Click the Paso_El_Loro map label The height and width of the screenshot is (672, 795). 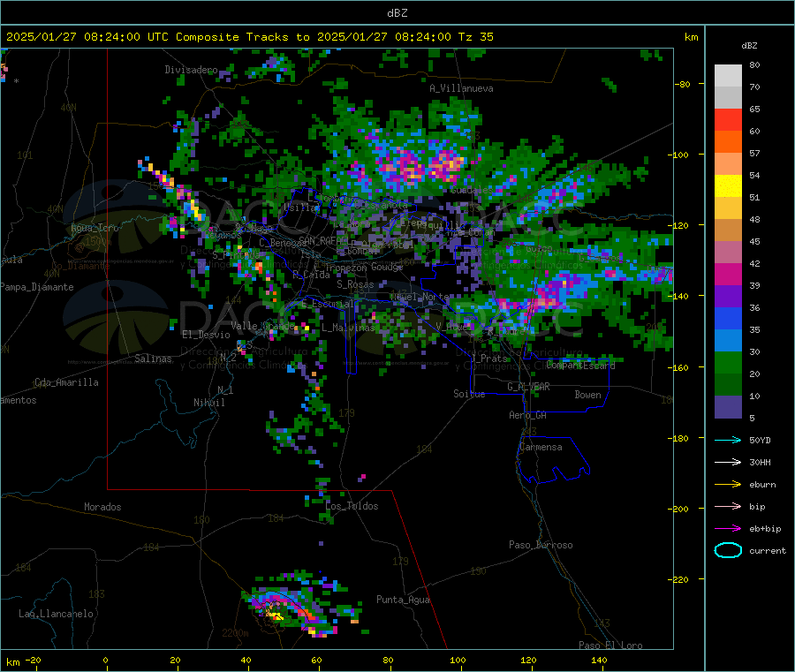click(610, 646)
